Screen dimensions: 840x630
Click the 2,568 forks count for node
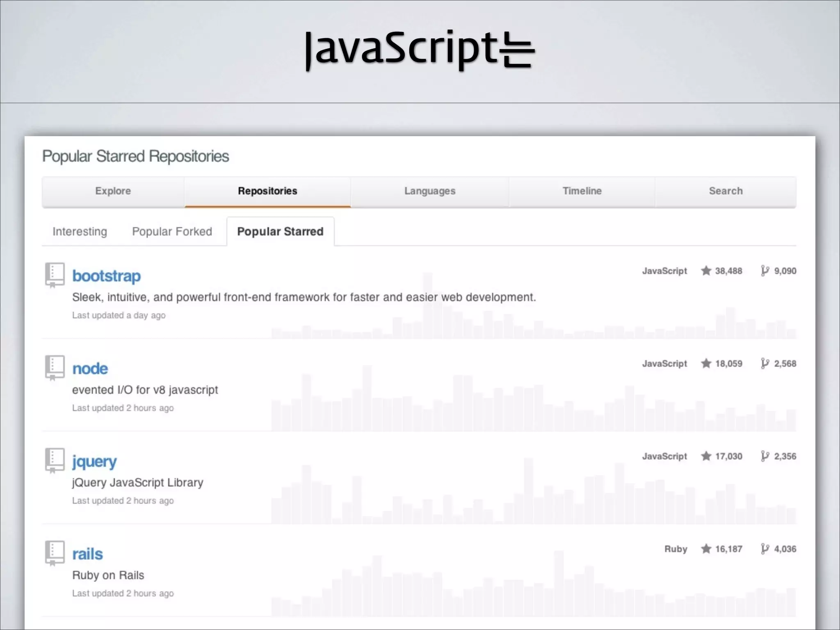(785, 364)
